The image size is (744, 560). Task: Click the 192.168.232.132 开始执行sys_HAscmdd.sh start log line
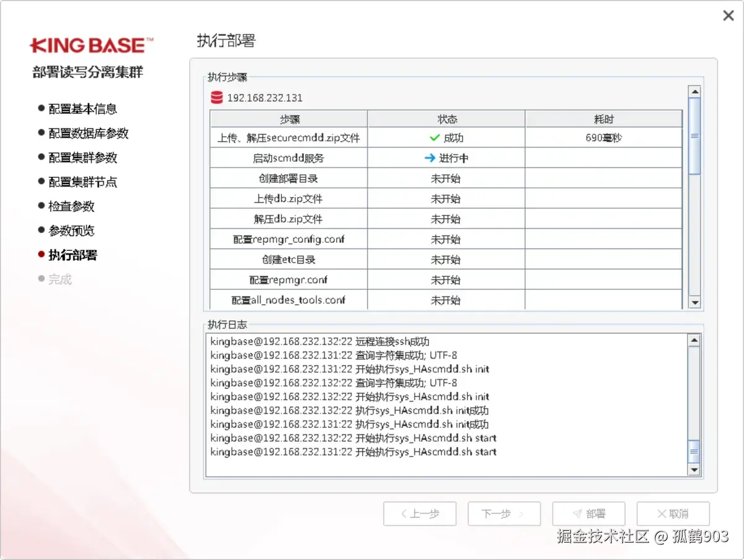[353, 438]
